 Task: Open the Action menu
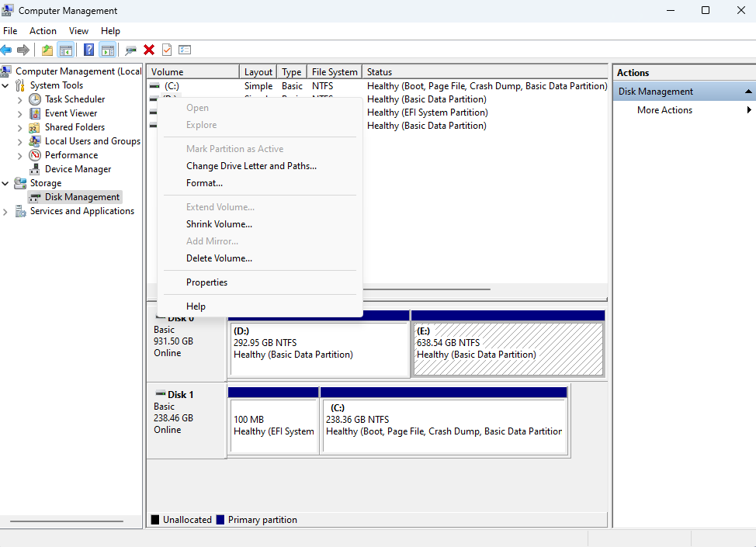pos(43,30)
